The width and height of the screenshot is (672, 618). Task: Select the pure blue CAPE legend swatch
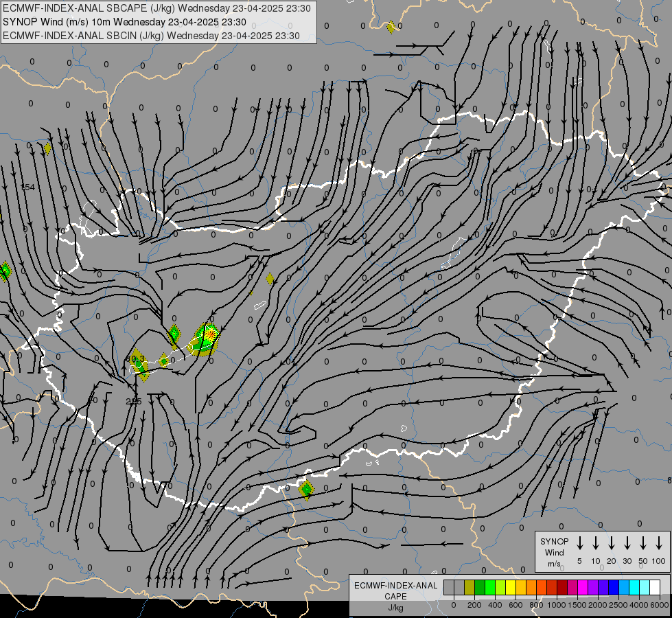pyautogui.click(x=613, y=587)
